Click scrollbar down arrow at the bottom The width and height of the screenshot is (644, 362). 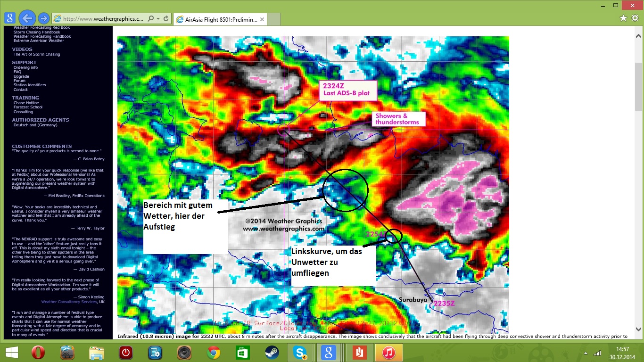pyautogui.click(x=639, y=329)
